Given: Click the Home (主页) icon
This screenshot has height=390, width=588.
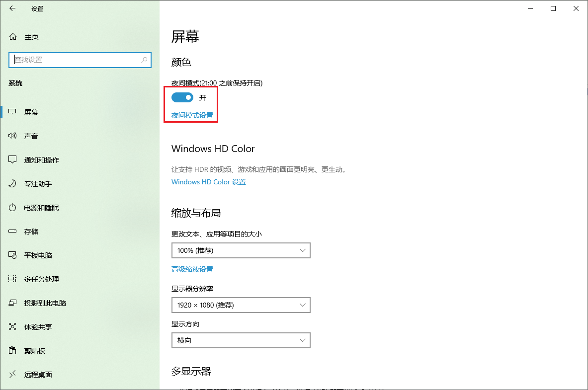Looking at the screenshot, I should [x=12, y=36].
